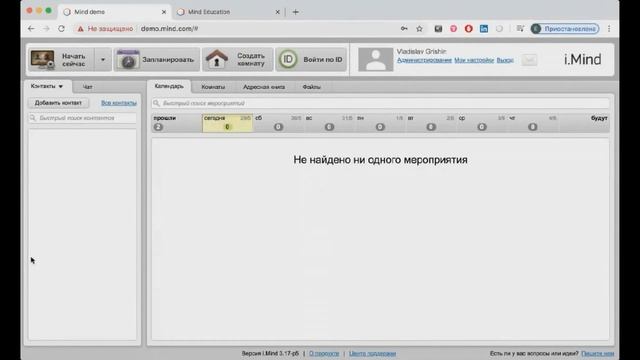Image resolution: width=640 pixels, height=360 pixels.
Task: Click the green ID circle icon
Action: coord(288,60)
